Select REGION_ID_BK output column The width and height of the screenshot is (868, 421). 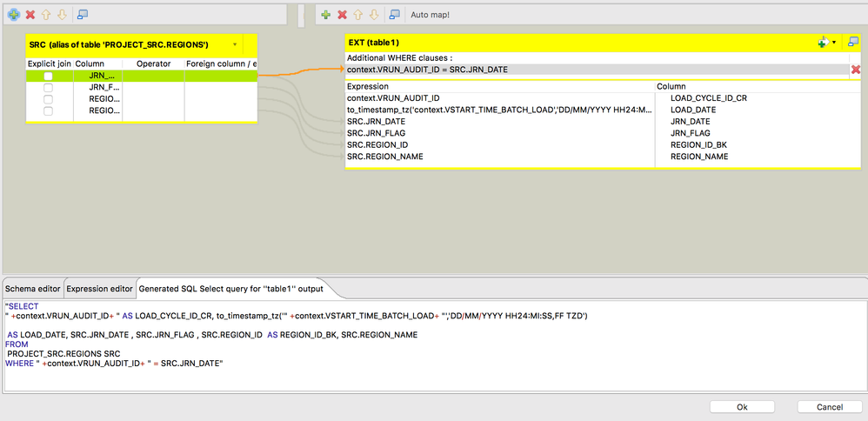[x=758, y=144]
